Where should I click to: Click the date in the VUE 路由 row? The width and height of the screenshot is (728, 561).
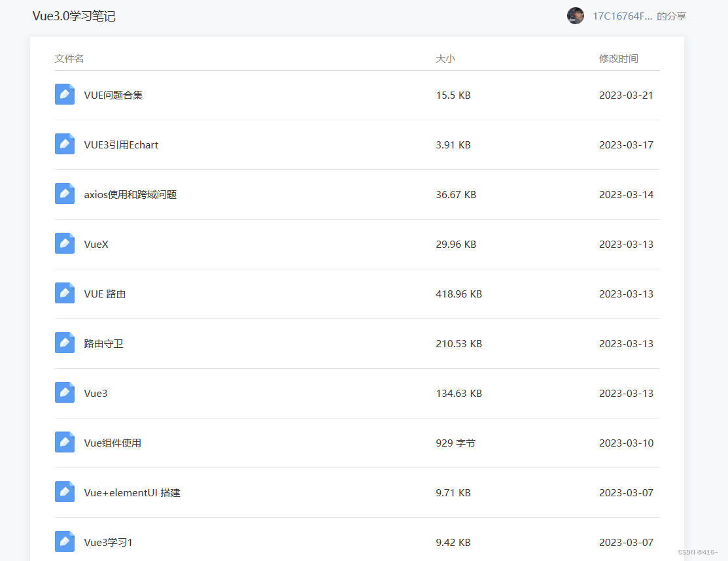626,294
